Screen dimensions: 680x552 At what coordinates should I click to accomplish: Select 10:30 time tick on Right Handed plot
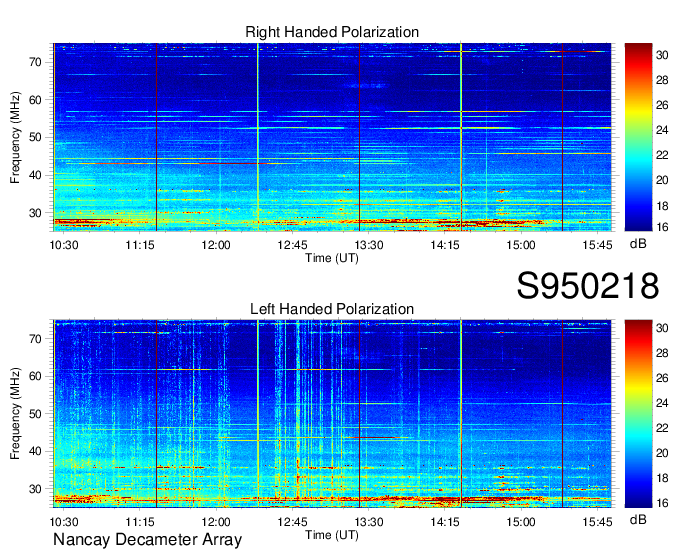(64, 245)
